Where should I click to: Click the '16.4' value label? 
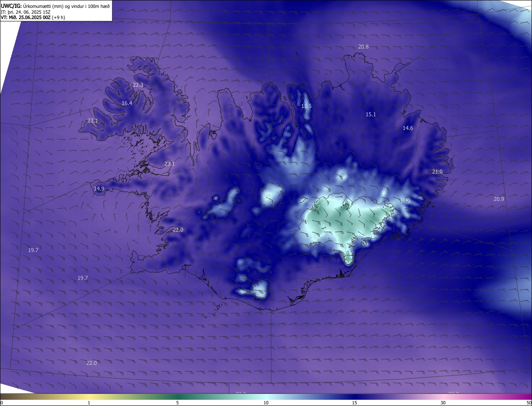pos(127,103)
